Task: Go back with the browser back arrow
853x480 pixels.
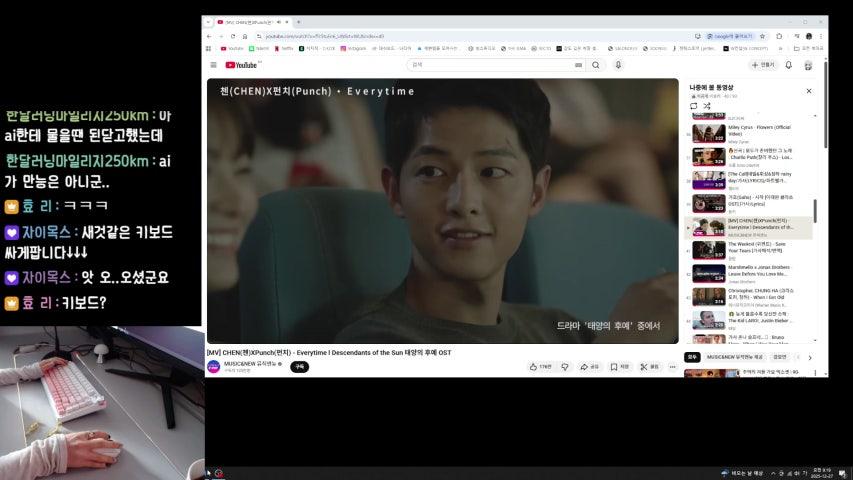Action: pyautogui.click(x=209, y=36)
